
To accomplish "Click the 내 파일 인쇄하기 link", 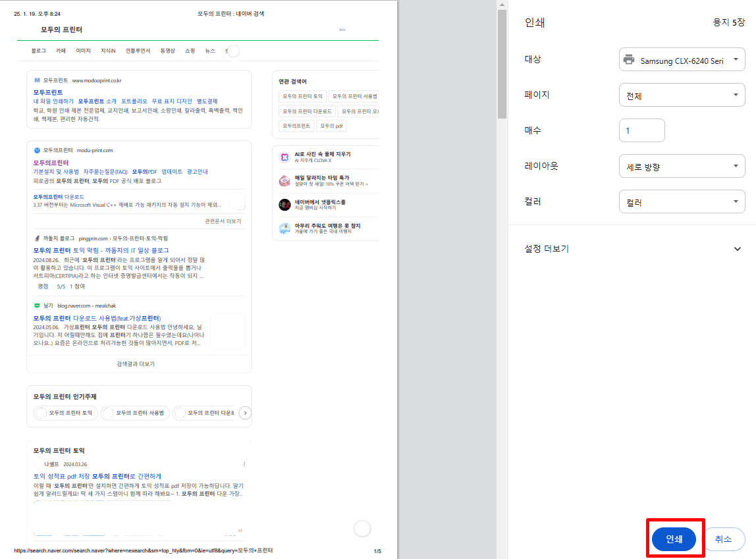I will click(x=53, y=101).
